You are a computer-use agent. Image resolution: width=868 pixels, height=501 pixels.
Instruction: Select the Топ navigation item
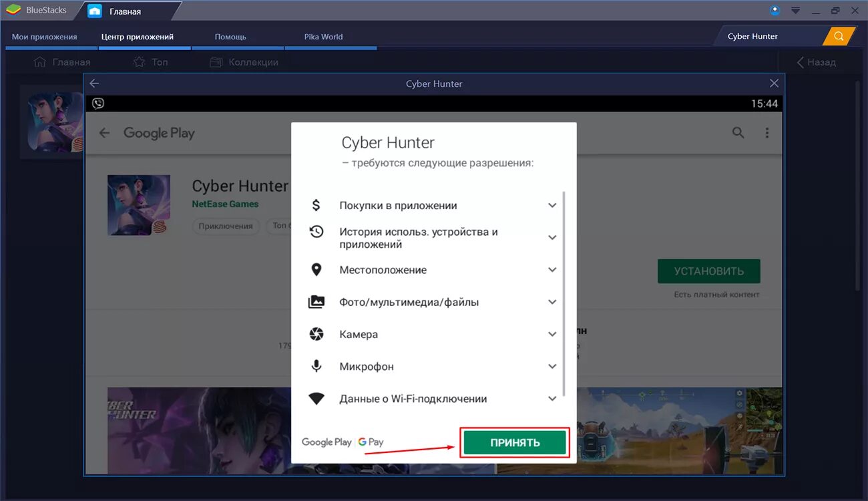coord(150,62)
